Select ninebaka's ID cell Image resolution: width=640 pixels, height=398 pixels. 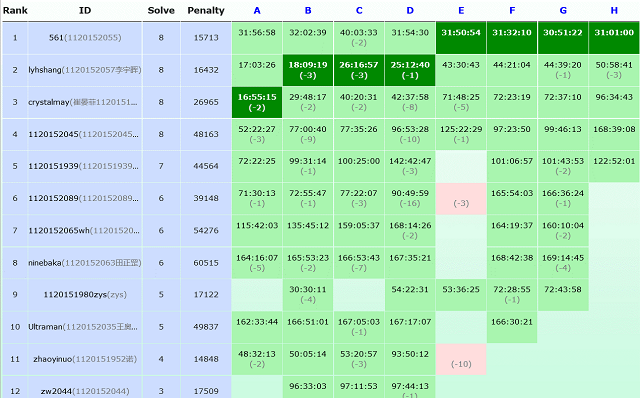tap(85, 263)
